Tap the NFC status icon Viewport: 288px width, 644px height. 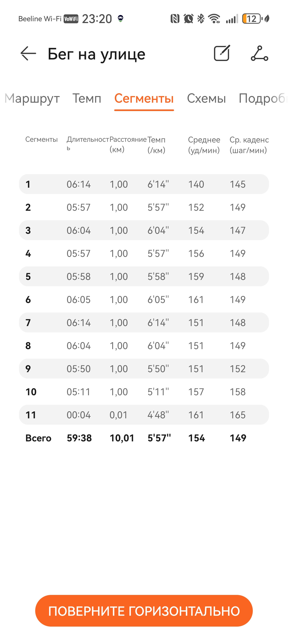tap(175, 19)
